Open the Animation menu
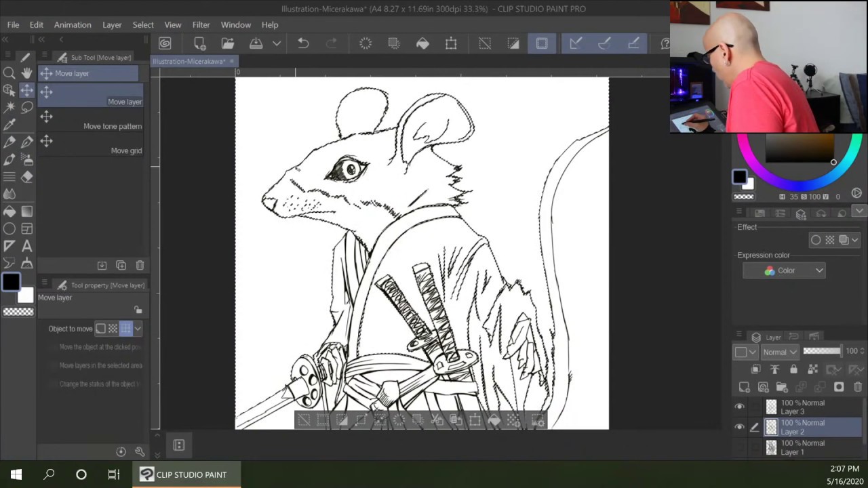 (x=73, y=24)
